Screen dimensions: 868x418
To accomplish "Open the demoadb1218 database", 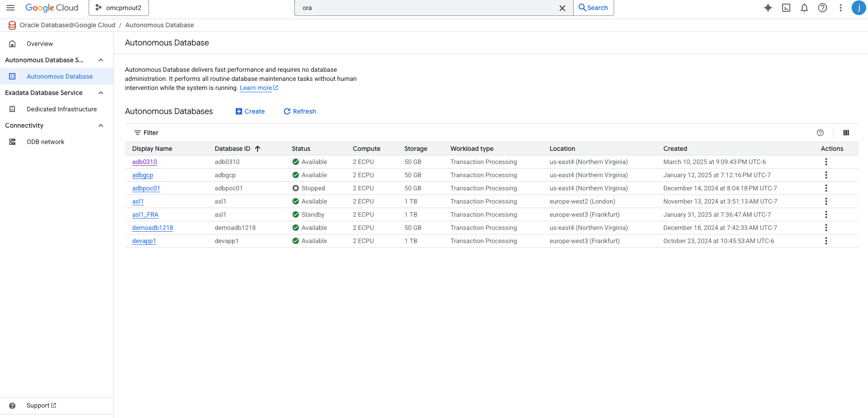I will click(x=153, y=228).
